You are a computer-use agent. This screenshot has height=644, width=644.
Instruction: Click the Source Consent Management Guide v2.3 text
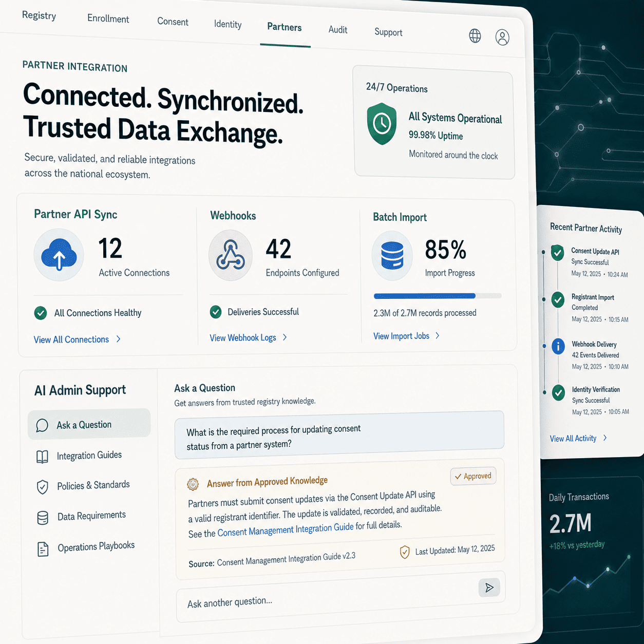(272, 560)
